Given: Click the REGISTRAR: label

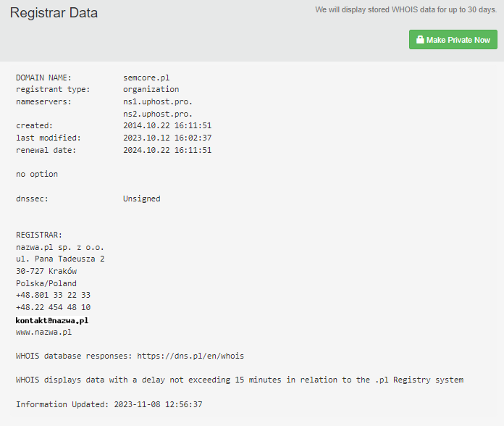Looking at the screenshot, I should [39, 235].
